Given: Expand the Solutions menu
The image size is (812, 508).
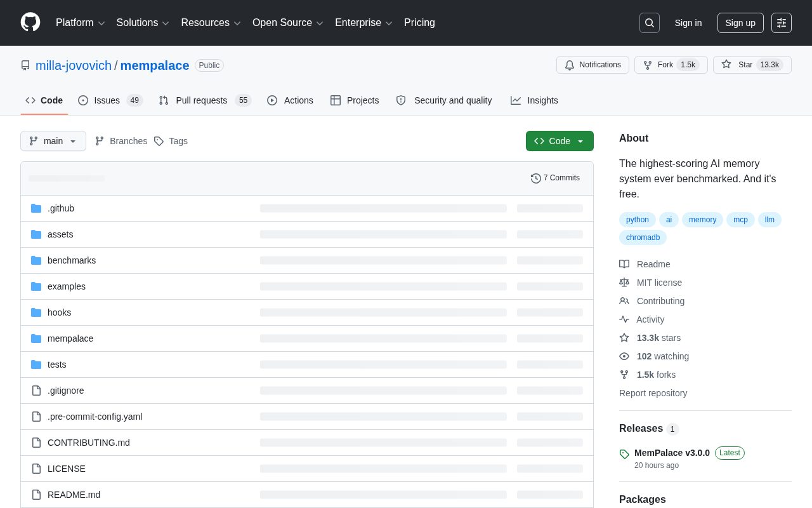Looking at the screenshot, I should [x=143, y=23].
